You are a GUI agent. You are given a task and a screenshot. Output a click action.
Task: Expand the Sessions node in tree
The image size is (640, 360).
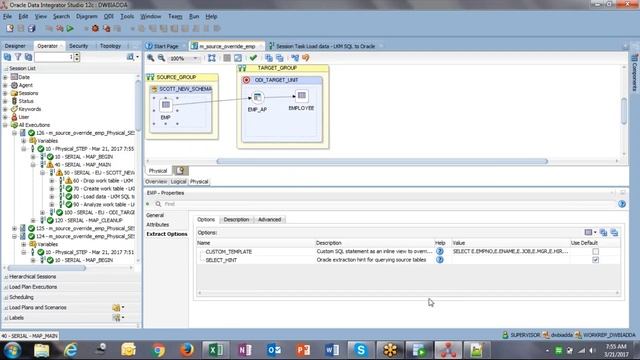coord(5,93)
